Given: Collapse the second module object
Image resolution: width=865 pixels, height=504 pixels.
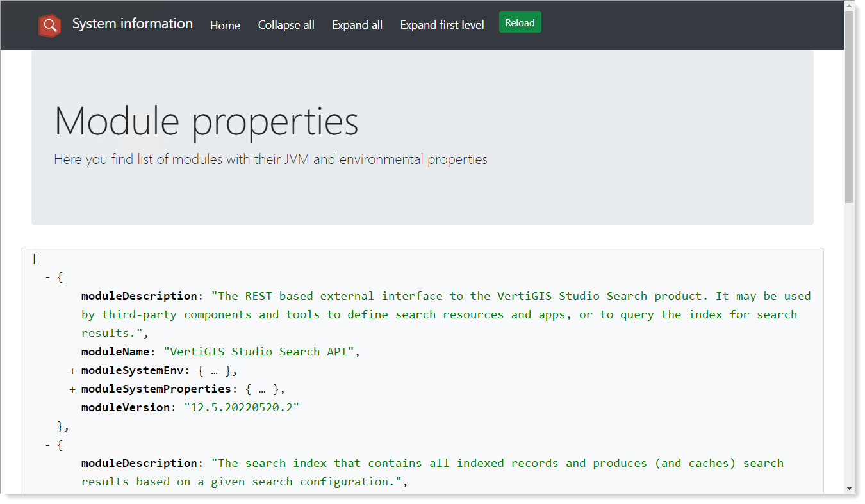Looking at the screenshot, I should click(47, 445).
